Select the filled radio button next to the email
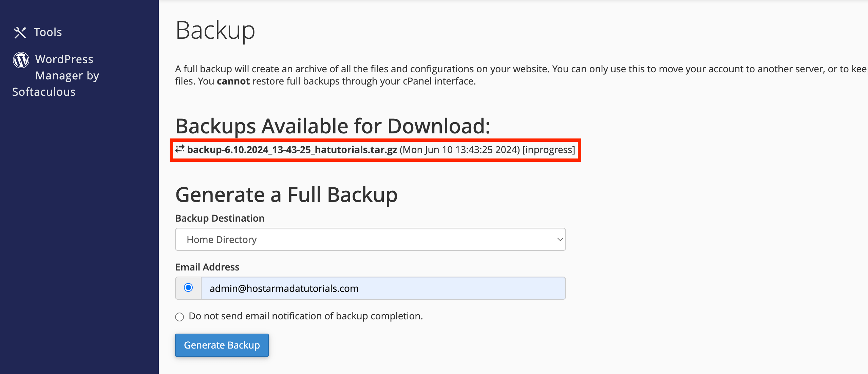Screen dimensions: 868x374 188,288
